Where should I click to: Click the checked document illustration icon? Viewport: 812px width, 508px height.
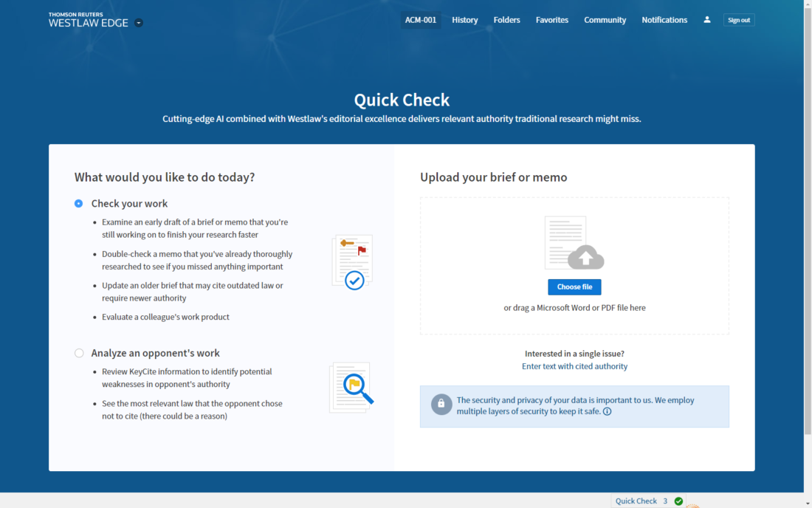pos(353,262)
